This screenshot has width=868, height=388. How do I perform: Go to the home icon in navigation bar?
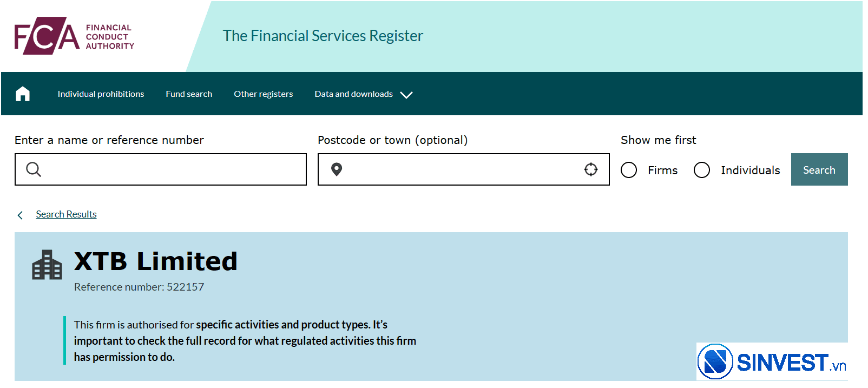point(23,94)
